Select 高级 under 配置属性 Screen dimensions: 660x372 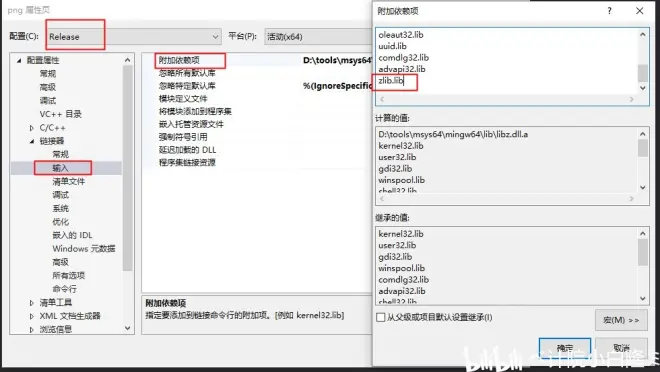coord(48,87)
